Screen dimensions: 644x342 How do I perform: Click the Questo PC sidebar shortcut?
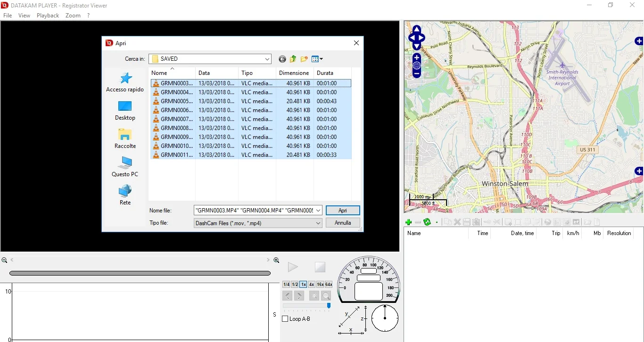tap(125, 167)
